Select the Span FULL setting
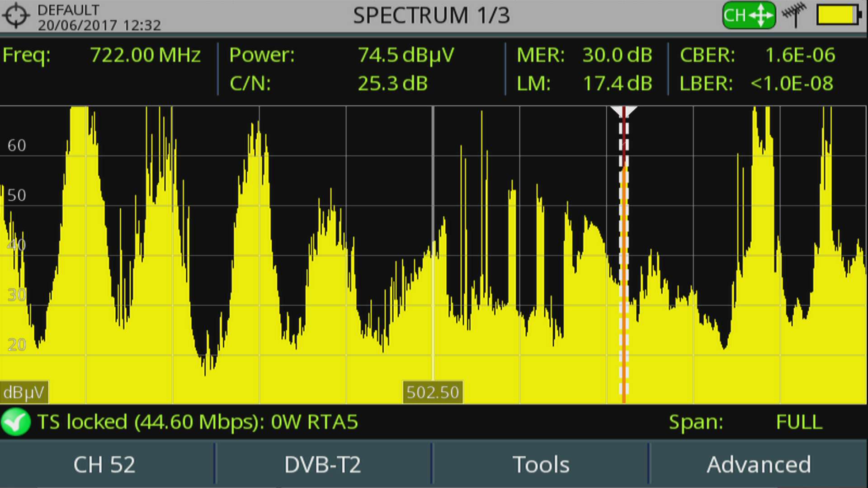 [798, 422]
